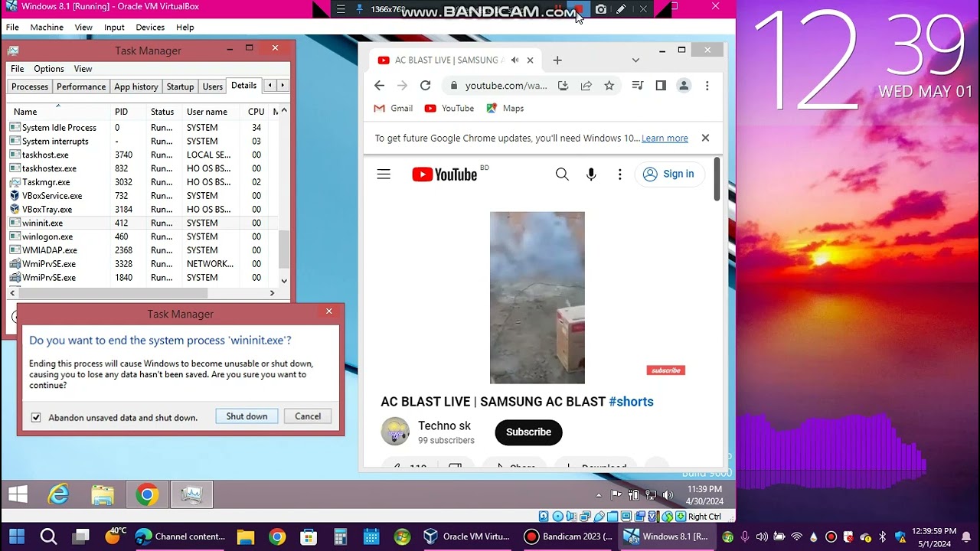Open Chrome's three-dot menu
This screenshot has height=551, width=980.
[x=707, y=86]
